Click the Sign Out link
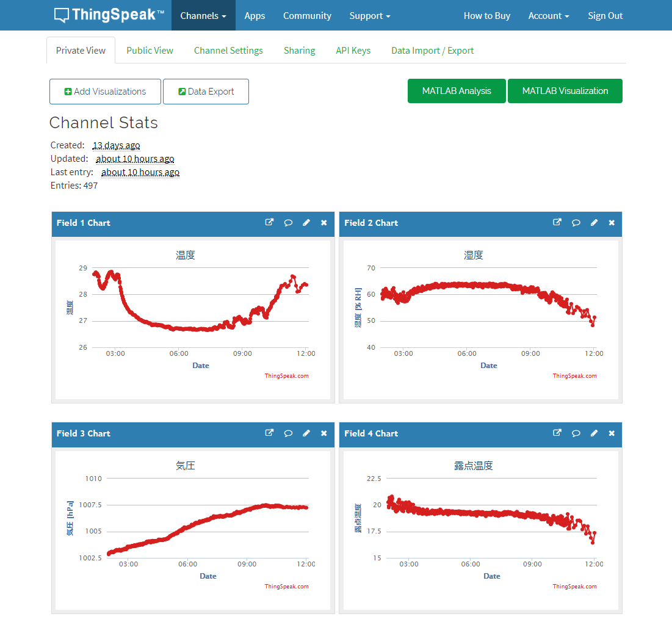This screenshot has height=622, width=672. click(x=605, y=16)
